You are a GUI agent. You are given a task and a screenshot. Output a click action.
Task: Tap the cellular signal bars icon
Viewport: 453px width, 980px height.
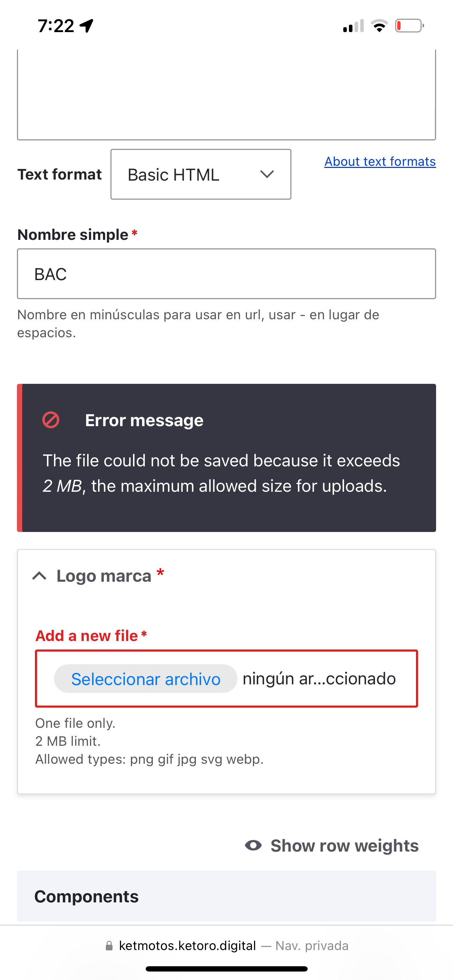pos(354,26)
